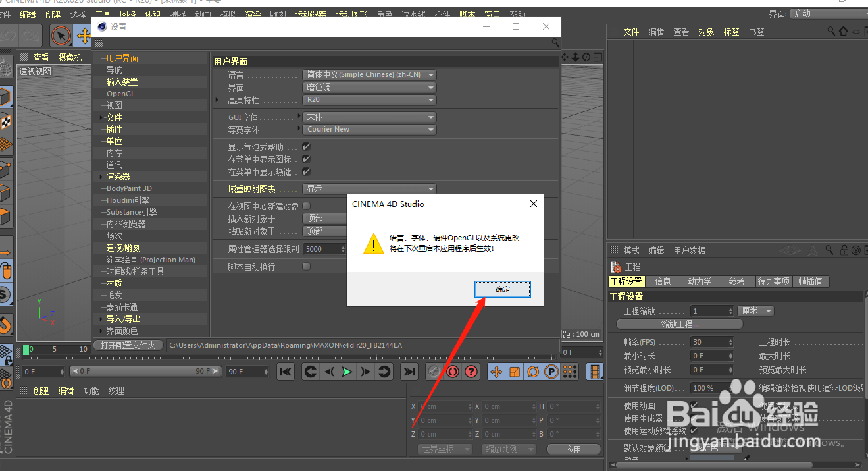Enable 在视图中心新建对象 checkbox
The width and height of the screenshot is (868, 471).
click(x=306, y=206)
